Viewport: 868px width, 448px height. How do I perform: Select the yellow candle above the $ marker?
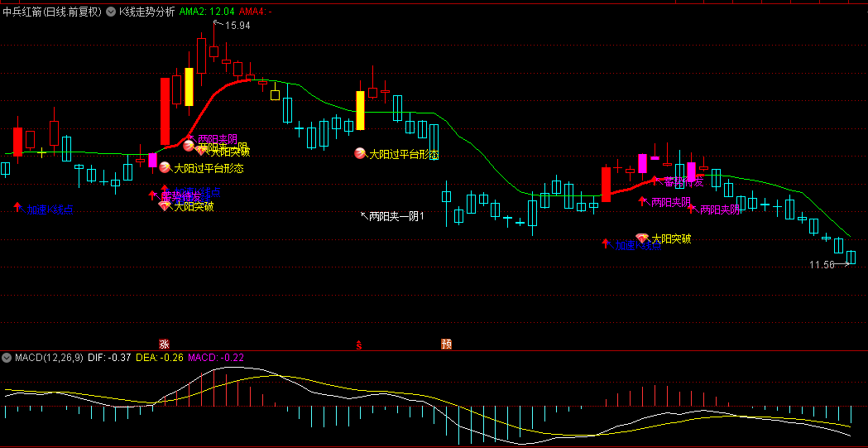coord(360,110)
